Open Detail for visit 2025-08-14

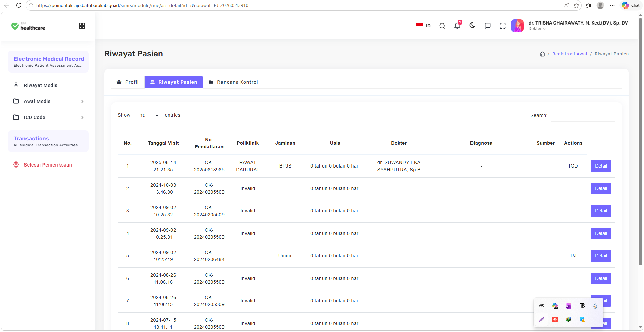coord(601,166)
